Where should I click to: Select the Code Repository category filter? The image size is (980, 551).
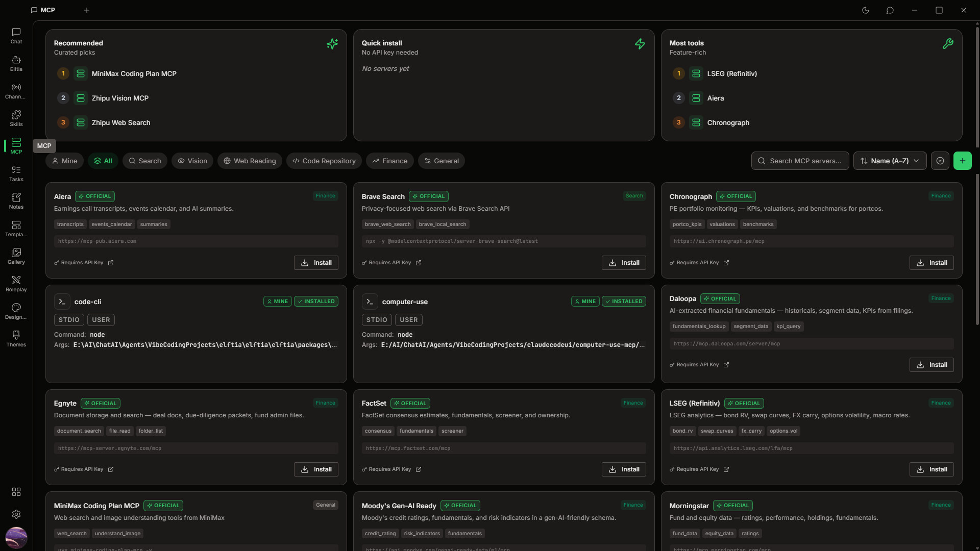(x=324, y=161)
